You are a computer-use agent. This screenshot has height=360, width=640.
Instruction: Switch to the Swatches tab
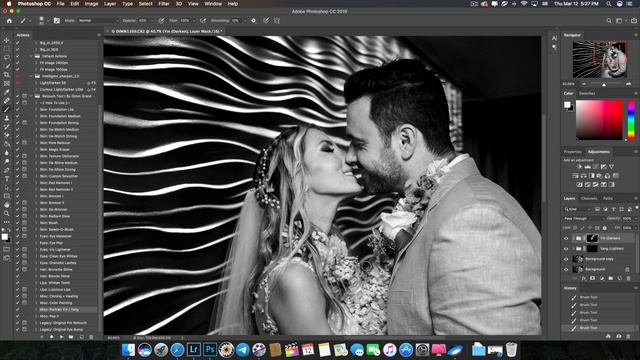[587, 93]
